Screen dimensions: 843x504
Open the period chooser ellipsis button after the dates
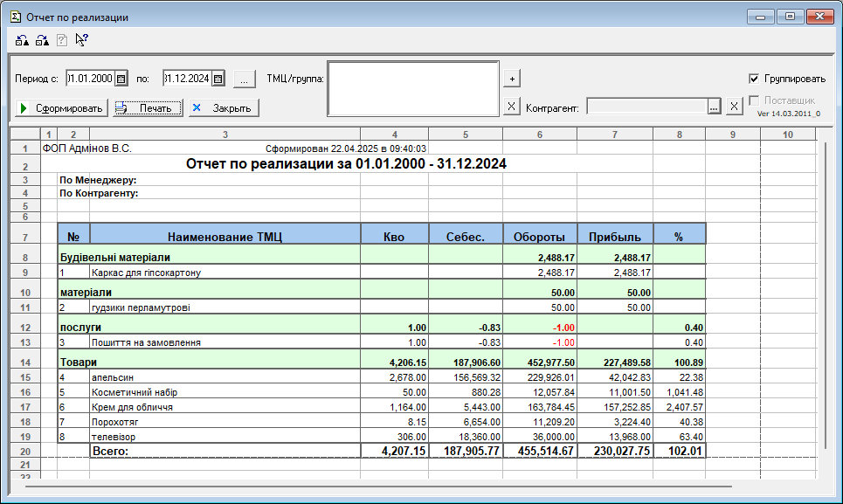[x=244, y=79]
